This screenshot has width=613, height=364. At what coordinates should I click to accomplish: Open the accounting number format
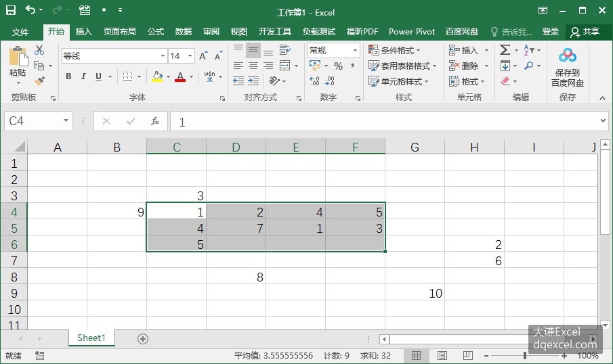tap(315, 65)
